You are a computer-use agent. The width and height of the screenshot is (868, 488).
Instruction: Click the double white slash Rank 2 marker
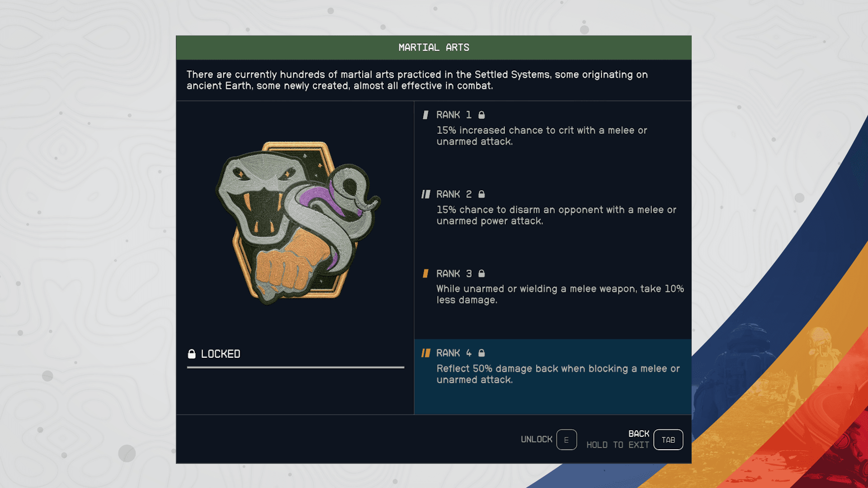coord(426,194)
